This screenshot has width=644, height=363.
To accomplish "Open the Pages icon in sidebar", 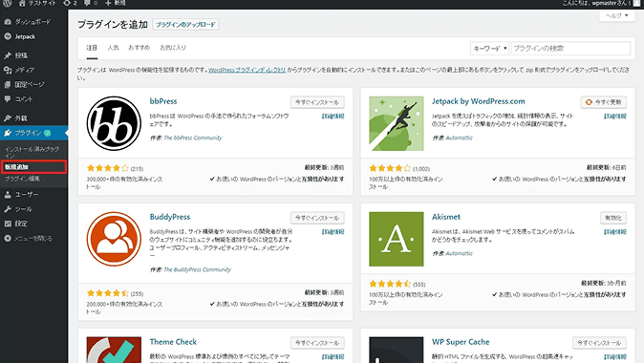I will tap(8, 85).
